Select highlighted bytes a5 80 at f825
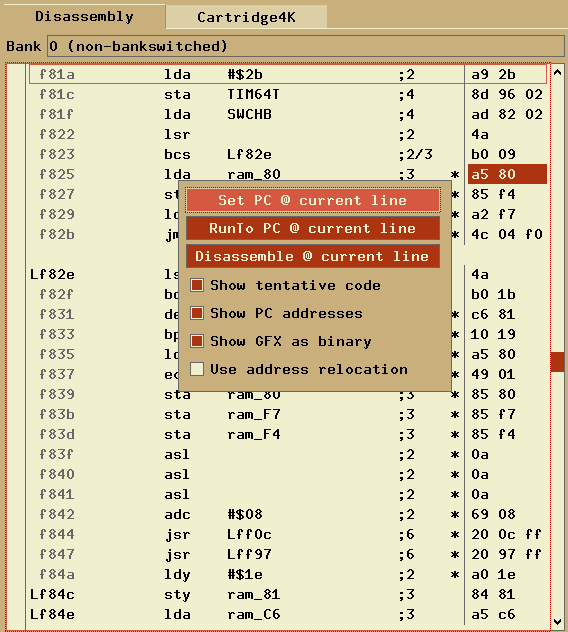The height and width of the screenshot is (632, 568). pyautogui.click(x=507, y=174)
